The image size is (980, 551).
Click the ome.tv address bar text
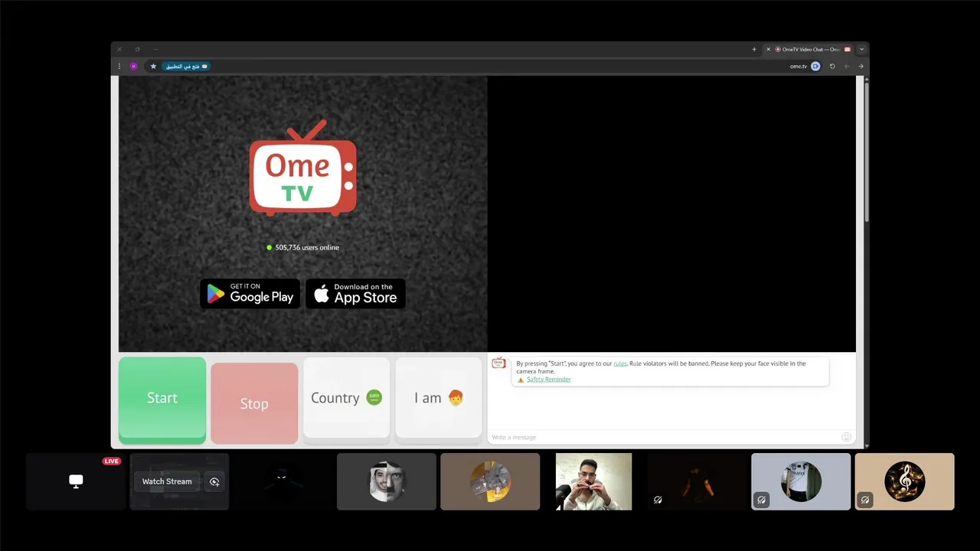799,67
